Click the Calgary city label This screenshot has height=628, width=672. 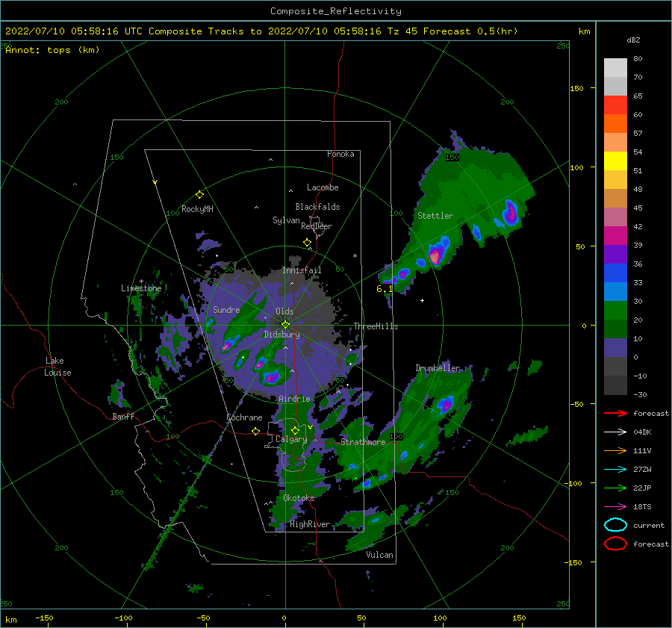[x=291, y=439]
